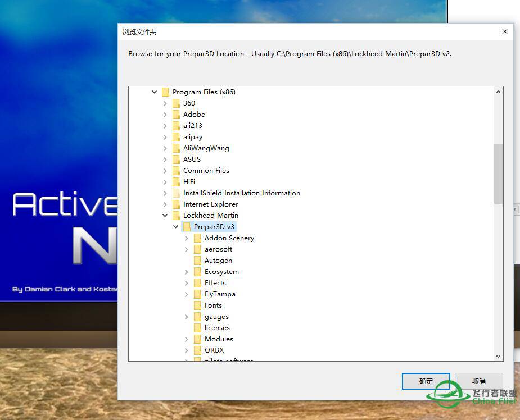The width and height of the screenshot is (520, 420).
Task: Expand the Internet Explorer folder arrow
Action: pos(165,204)
